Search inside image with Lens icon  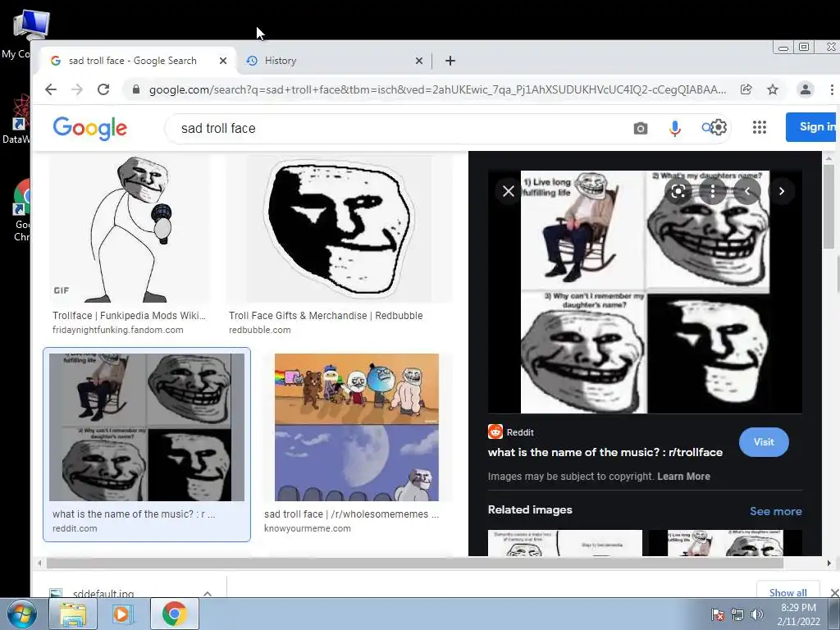678,191
